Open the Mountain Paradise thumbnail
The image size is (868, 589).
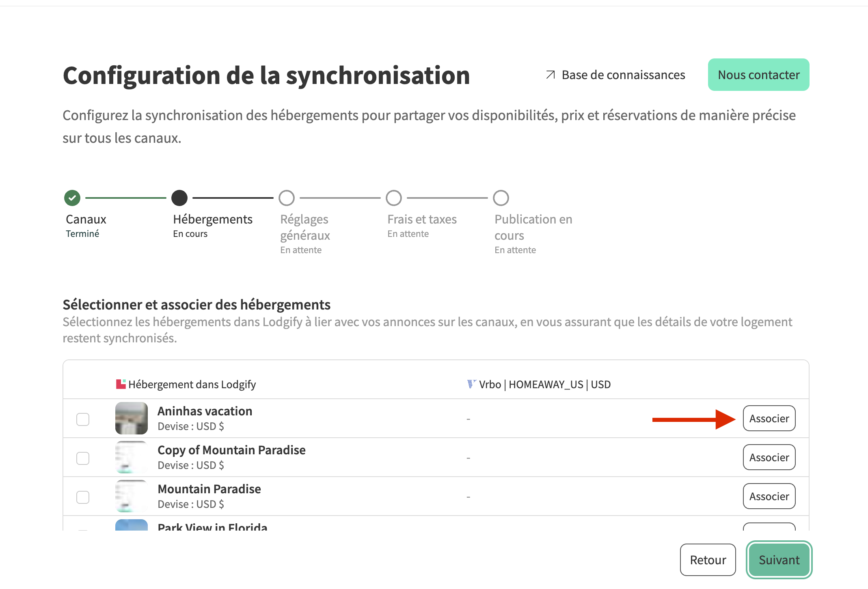(x=132, y=496)
